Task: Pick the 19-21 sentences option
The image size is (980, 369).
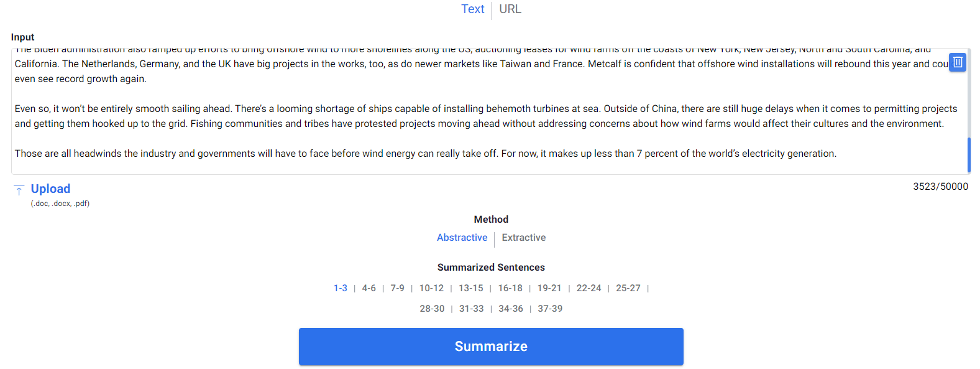Action: pos(549,288)
